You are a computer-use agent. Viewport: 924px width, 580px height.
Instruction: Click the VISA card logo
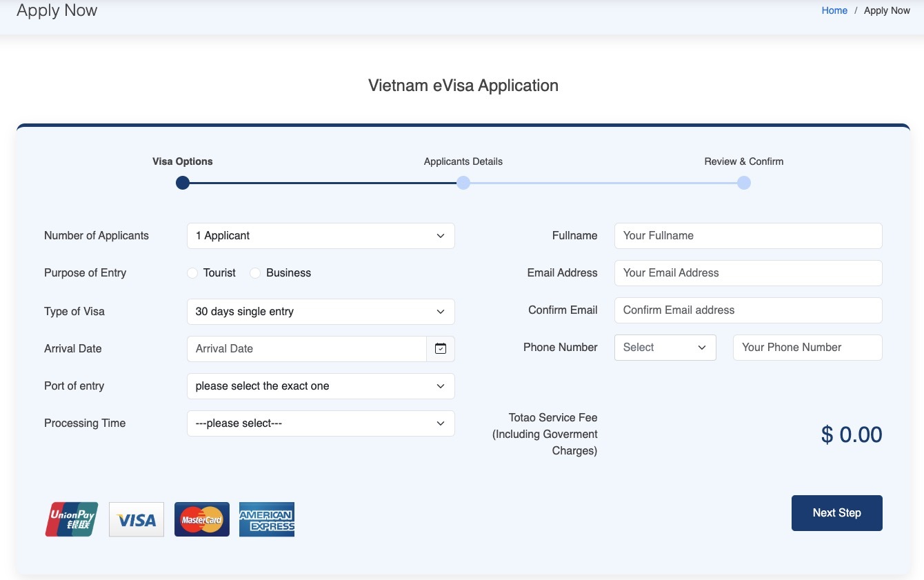click(x=137, y=519)
